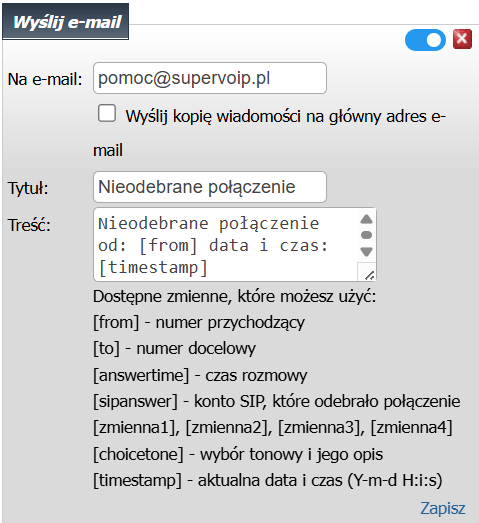This screenshot has width=479, height=523.
Task: Click the [from] variable description line
Action: 199,323
